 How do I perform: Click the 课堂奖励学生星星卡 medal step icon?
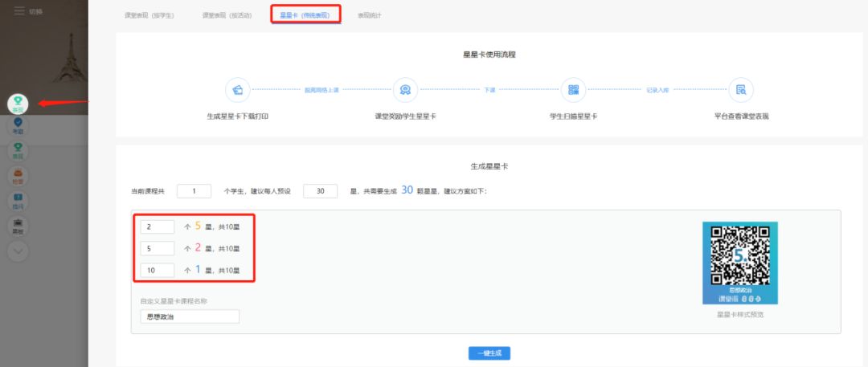coord(405,90)
